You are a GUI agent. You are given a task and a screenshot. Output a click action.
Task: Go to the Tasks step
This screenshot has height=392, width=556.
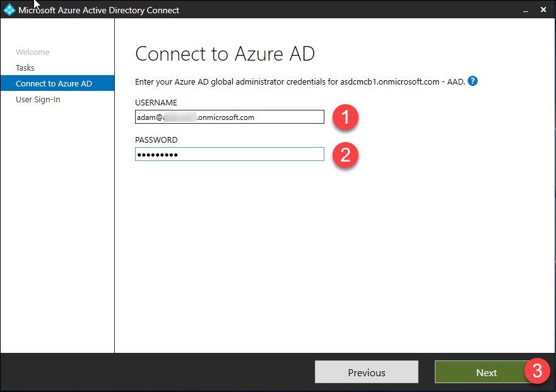(x=25, y=68)
